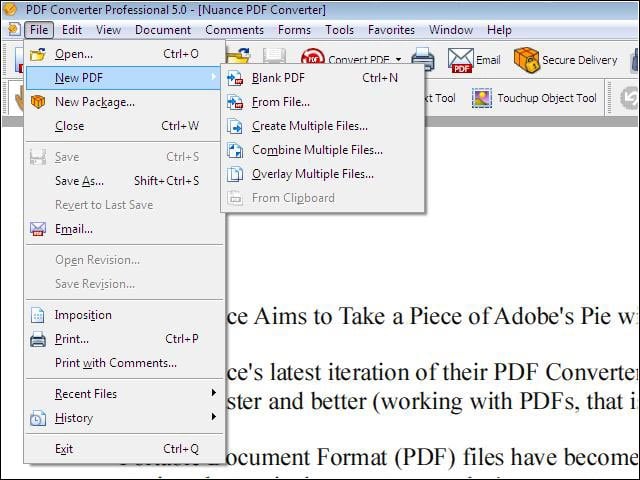640x480 pixels.
Task: Click the From File icon
Action: [x=235, y=102]
